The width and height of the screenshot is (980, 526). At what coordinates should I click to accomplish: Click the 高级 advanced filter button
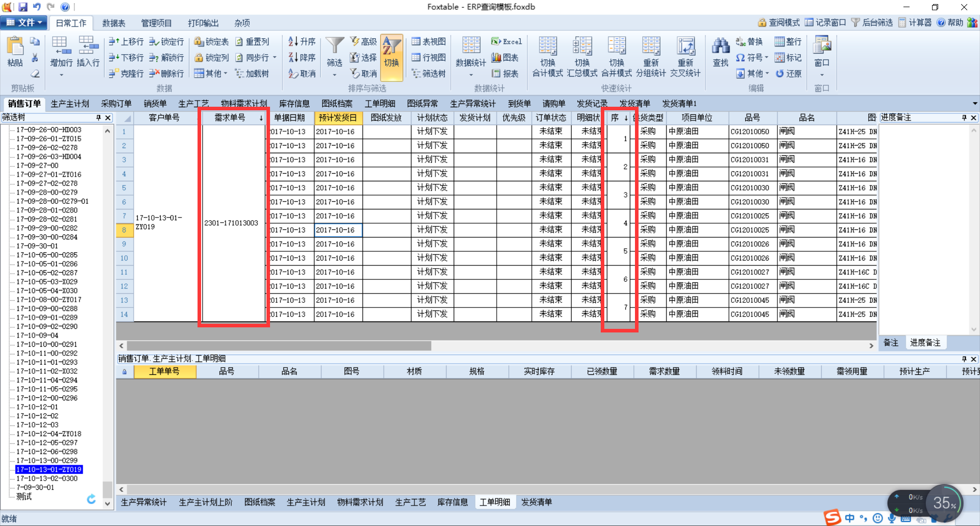click(363, 42)
